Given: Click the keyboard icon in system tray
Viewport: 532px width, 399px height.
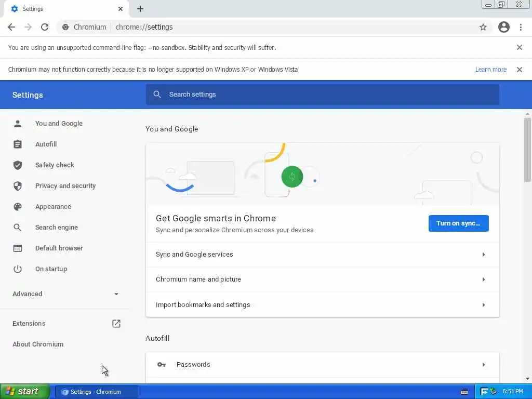Looking at the screenshot, I should pyautogui.click(x=464, y=392).
